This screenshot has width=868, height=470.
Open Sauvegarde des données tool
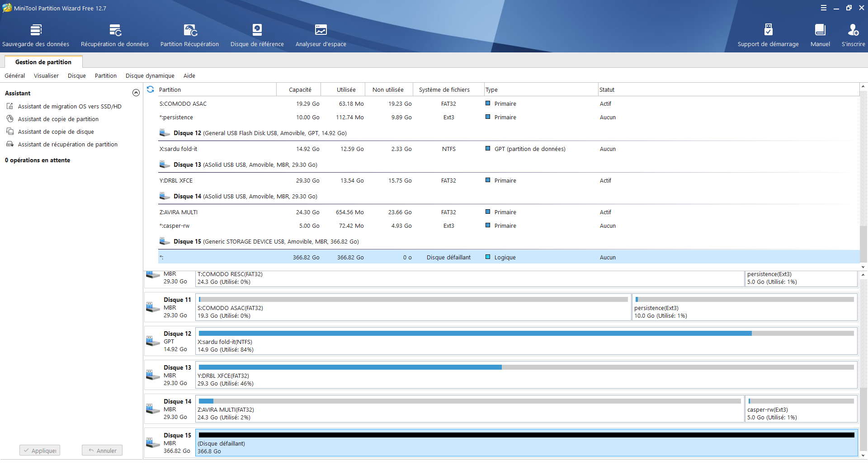(36, 35)
